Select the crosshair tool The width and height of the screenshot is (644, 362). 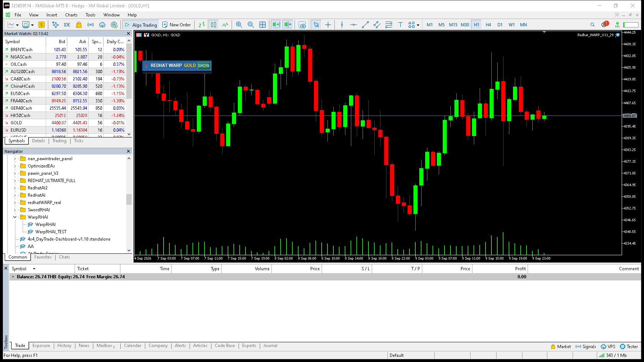click(328, 25)
